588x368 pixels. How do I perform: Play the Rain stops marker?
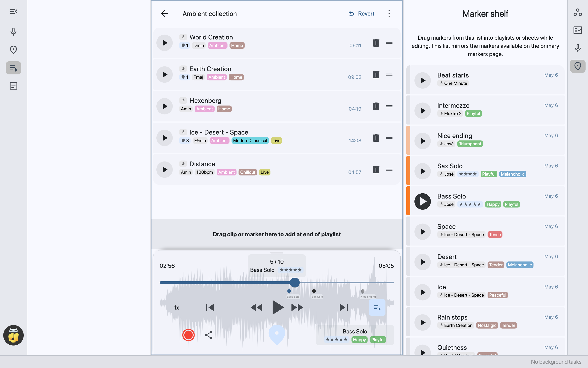(423, 322)
